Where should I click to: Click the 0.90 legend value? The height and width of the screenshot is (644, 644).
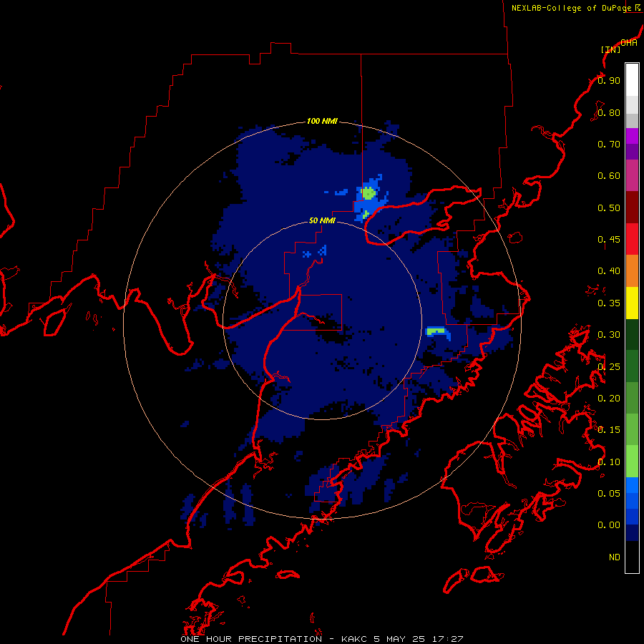(609, 80)
